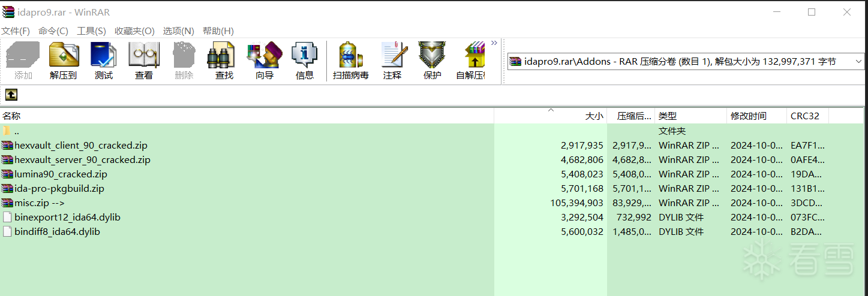Image resolution: width=868 pixels, height=296 pixels.
Task: Click size value 5,600,032
Action: tap(582, 231)
